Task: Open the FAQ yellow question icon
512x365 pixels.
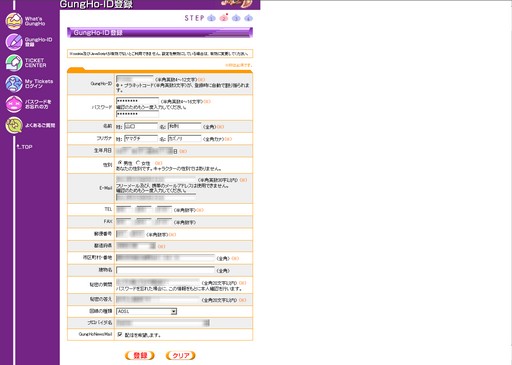Action: (14, 125)
